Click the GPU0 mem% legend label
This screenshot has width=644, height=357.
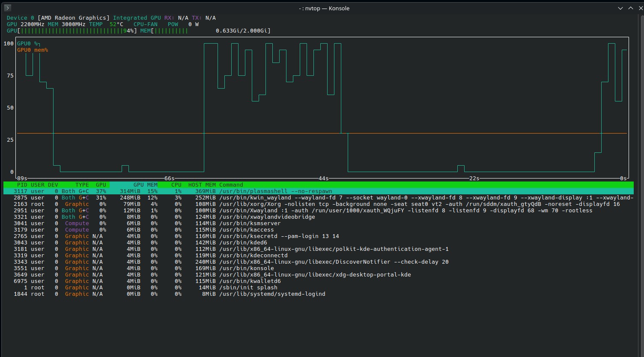point(33,50)
